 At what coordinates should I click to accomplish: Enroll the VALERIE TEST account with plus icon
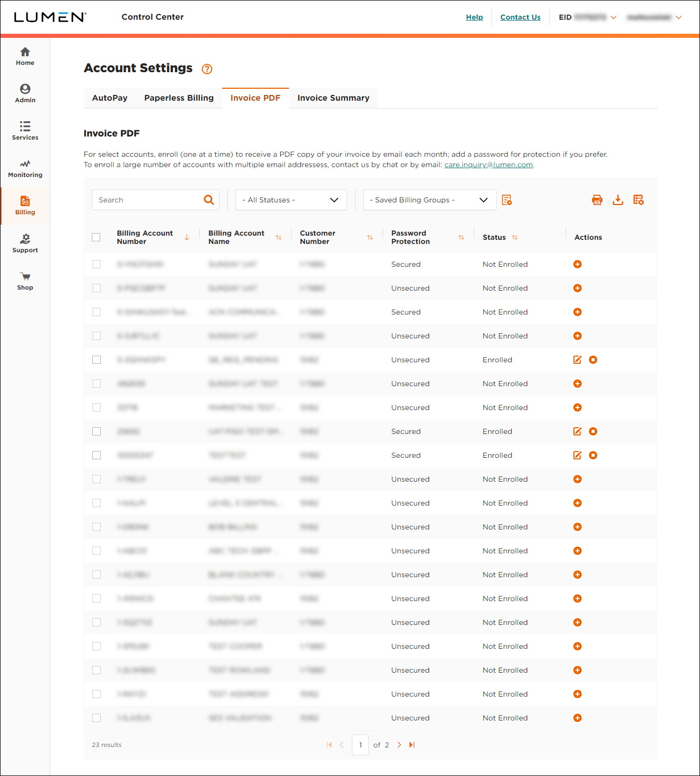tap(578, 479)
